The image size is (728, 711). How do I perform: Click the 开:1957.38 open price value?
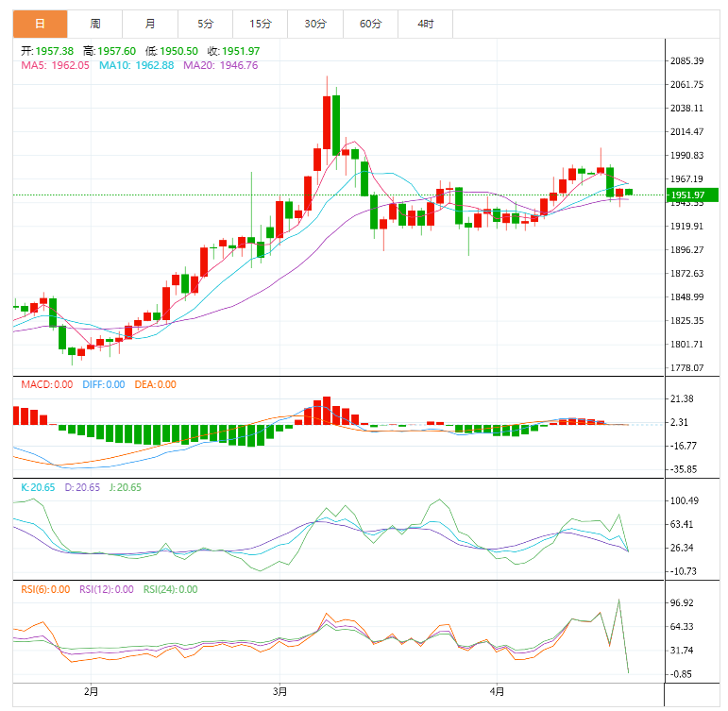47,51
